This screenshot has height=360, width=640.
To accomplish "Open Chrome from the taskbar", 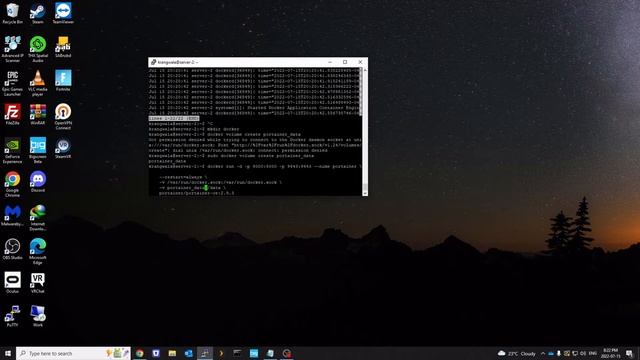I will click(140, 353).
